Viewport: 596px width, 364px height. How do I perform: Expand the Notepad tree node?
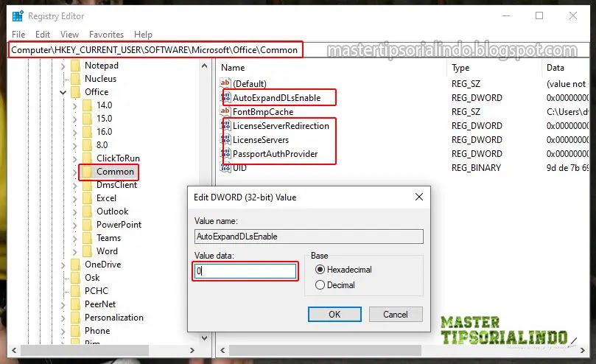pos(63,66)
